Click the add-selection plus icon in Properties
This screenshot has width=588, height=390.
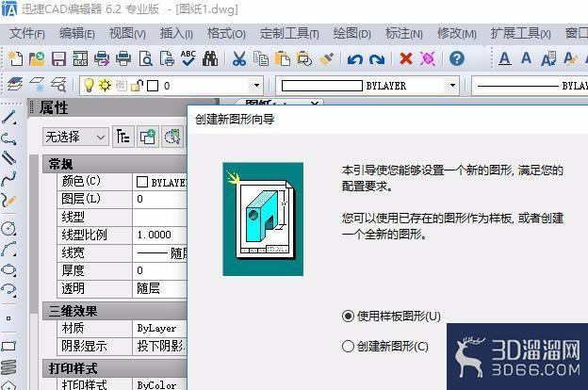(147, 137)
